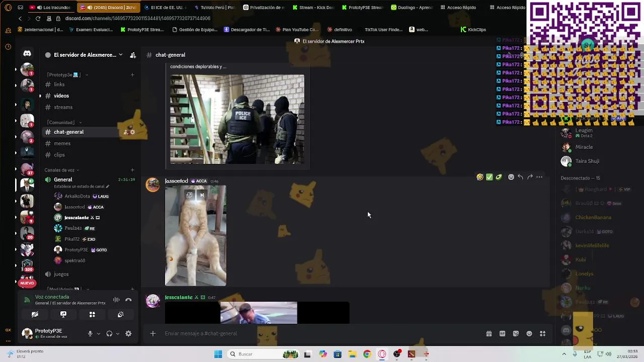
Task: Turn on camera in the voice panel
Action: (x=35, y=314)
